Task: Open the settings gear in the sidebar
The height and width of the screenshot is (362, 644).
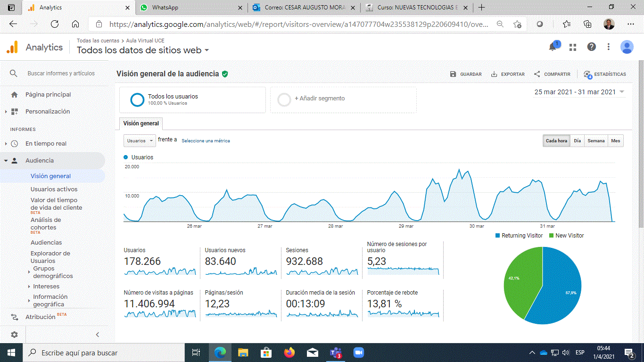Action: 14,334
